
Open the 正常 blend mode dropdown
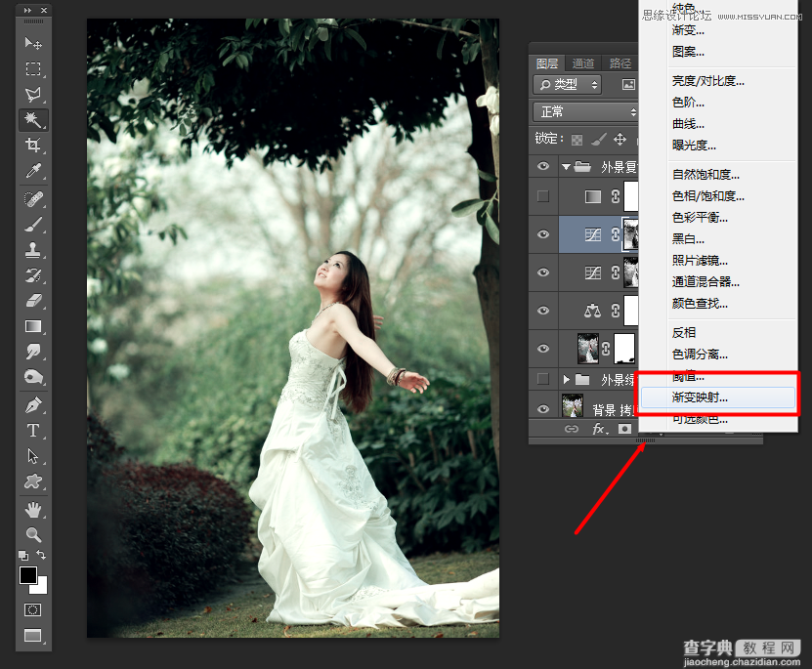[585, 111]
